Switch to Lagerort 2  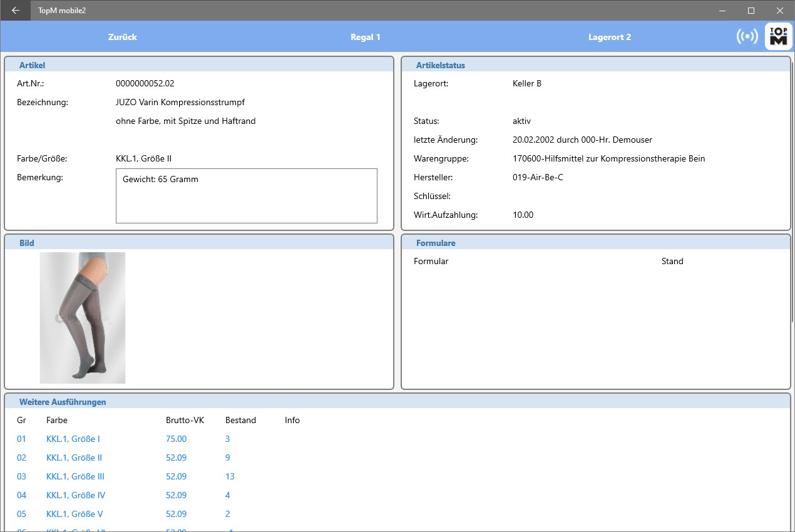click(x=610, y=37)
